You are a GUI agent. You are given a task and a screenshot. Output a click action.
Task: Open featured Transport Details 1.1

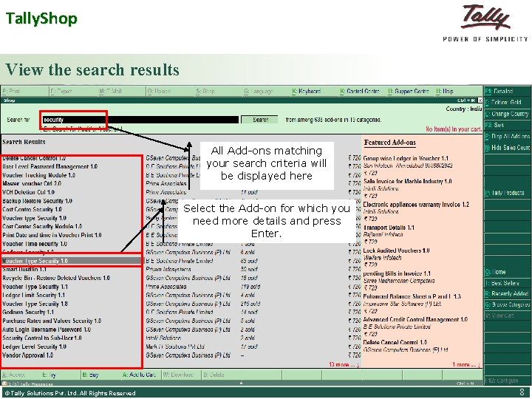tap(389, 228)
